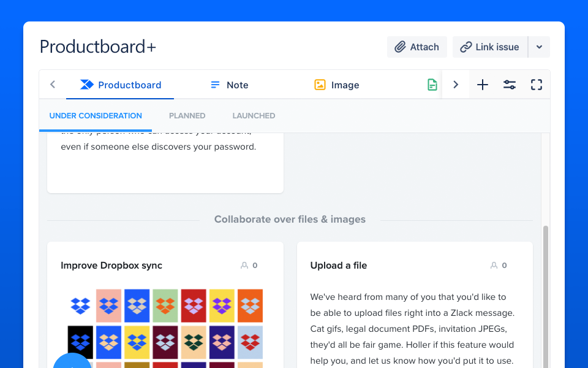Viewport: 588px width, 368px height.
Task: Open the Note tab
Action: pos(229,85)
